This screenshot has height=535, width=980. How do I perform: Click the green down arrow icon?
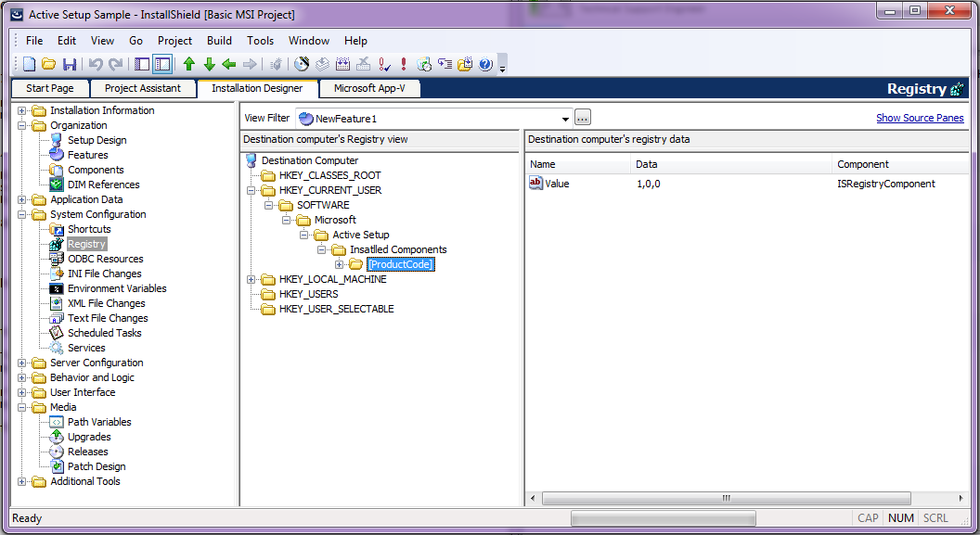pos(210,64)
